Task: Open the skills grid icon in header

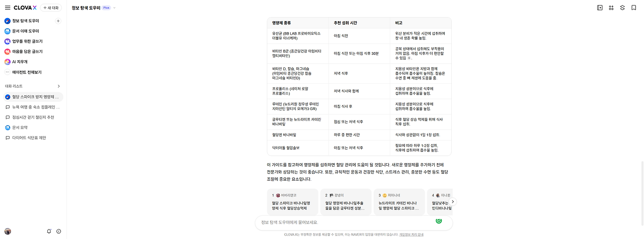Action: 611,8
